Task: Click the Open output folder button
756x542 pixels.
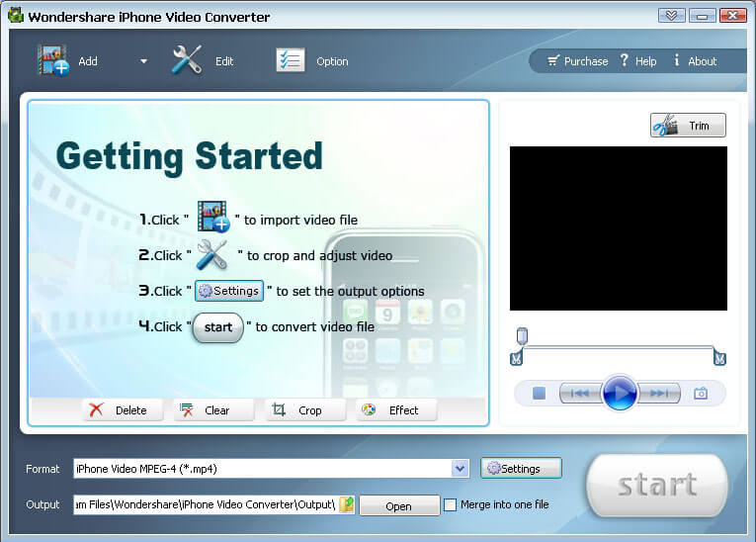Action: pyautogui.click(x=399, y=505)
